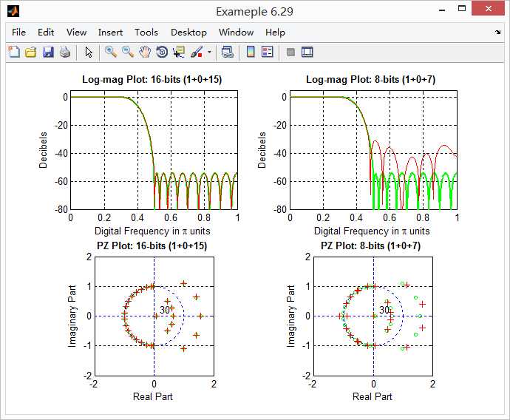Click 'Imaginary Part' label of 16-bits PZ plot
Screen dimensions: 510x420
click(72, 316)
